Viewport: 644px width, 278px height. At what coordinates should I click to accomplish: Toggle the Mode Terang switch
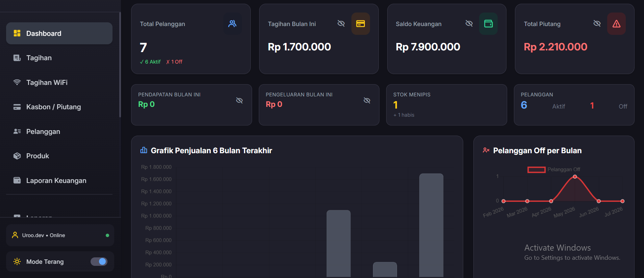pos(99,261)
